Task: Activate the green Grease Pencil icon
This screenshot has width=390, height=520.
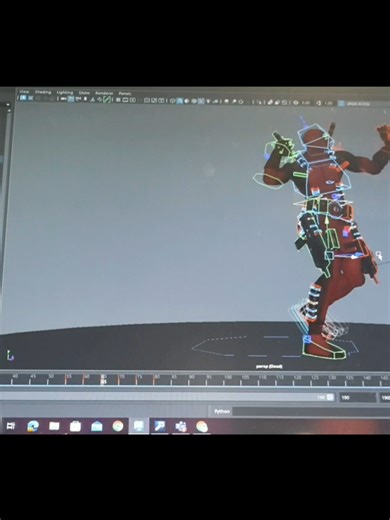Action: pos(107,99)
